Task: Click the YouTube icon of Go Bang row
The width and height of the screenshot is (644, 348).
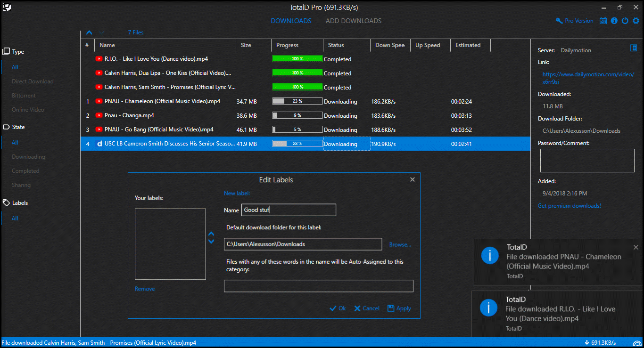Action: (99, 129)
